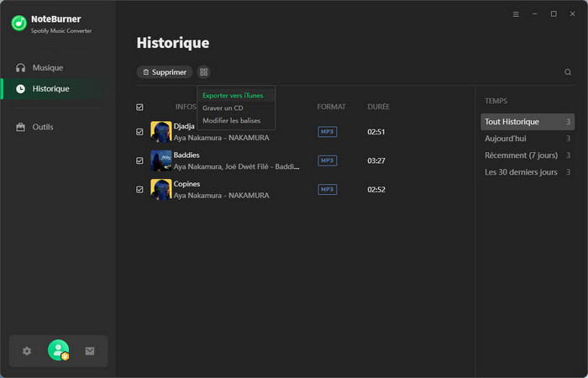Open the user account avatar
This screenshot has width=588, height=378.
pos(59,350)
